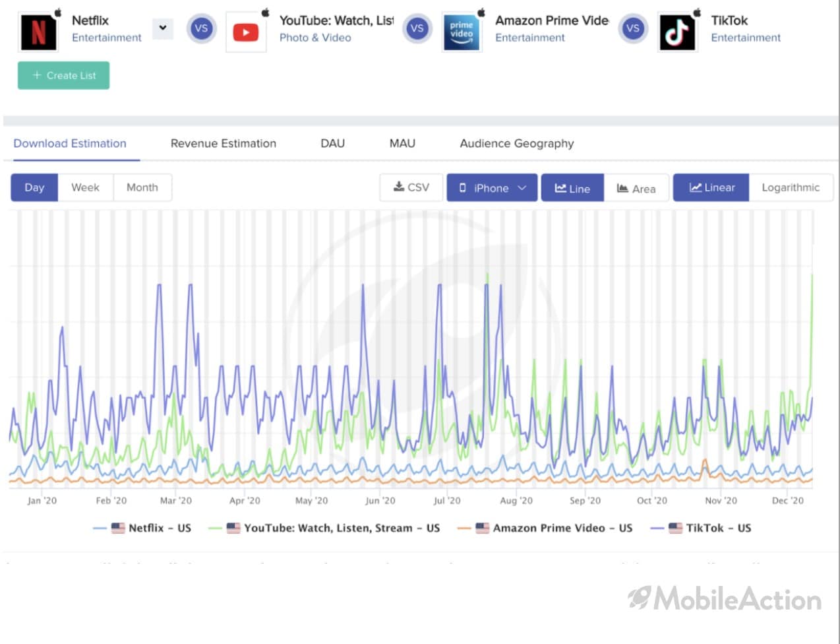Click the Dec '20 axis label
The width and height of the screenshot is (840, 644).
[788, 501]
